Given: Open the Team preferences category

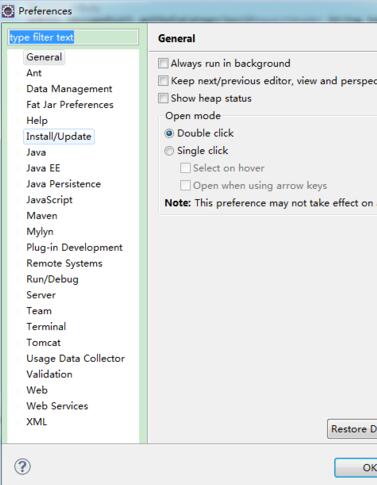Looking at the screenshot, I should tap(39, 311).
